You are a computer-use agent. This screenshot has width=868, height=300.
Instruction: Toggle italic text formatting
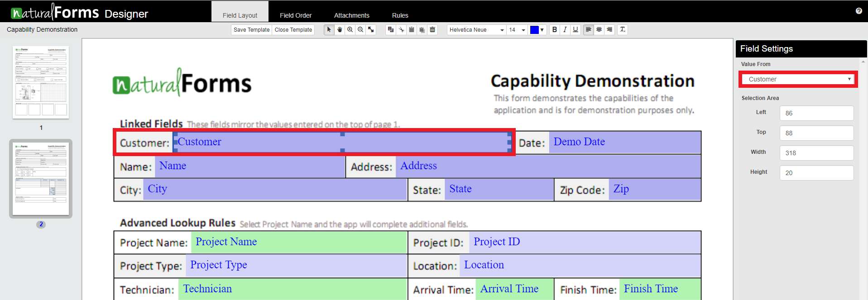click(x=565, y=30)
